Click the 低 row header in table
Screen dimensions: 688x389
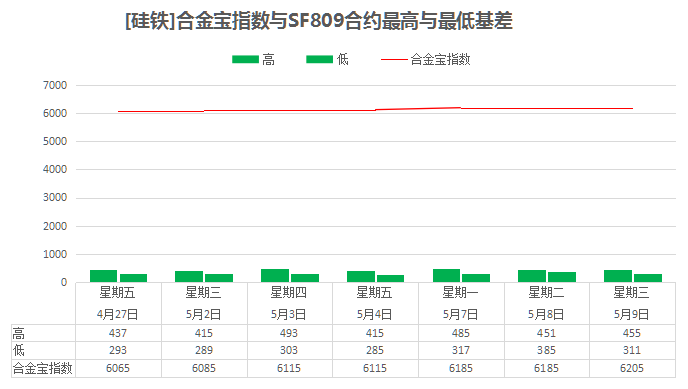[19, 350]
